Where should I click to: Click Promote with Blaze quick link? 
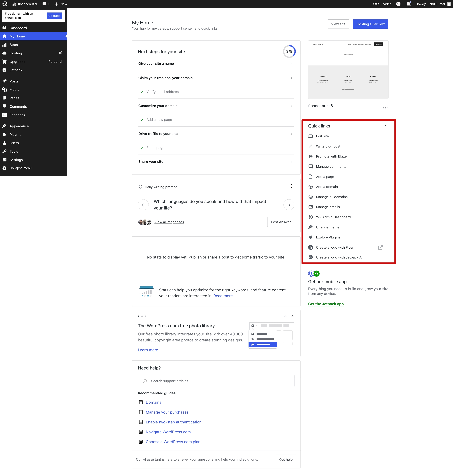(x=331, y=156)
